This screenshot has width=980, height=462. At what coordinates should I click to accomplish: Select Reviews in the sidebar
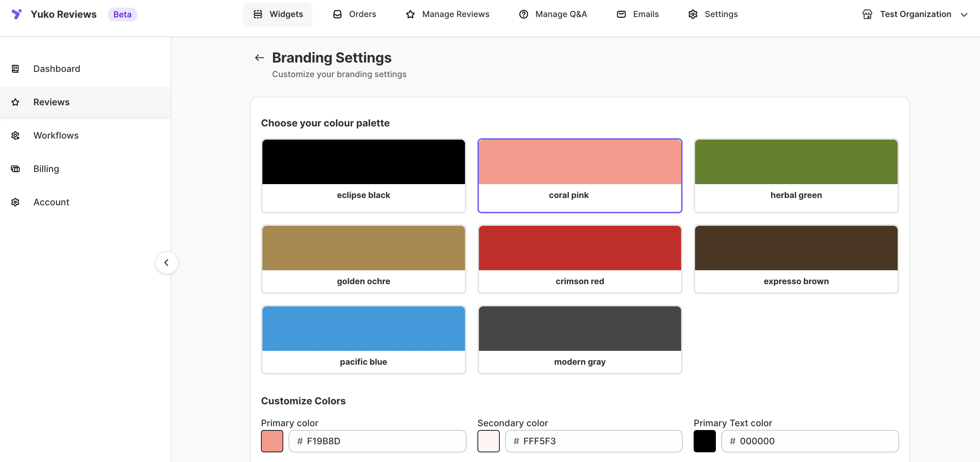pos(85,102)
